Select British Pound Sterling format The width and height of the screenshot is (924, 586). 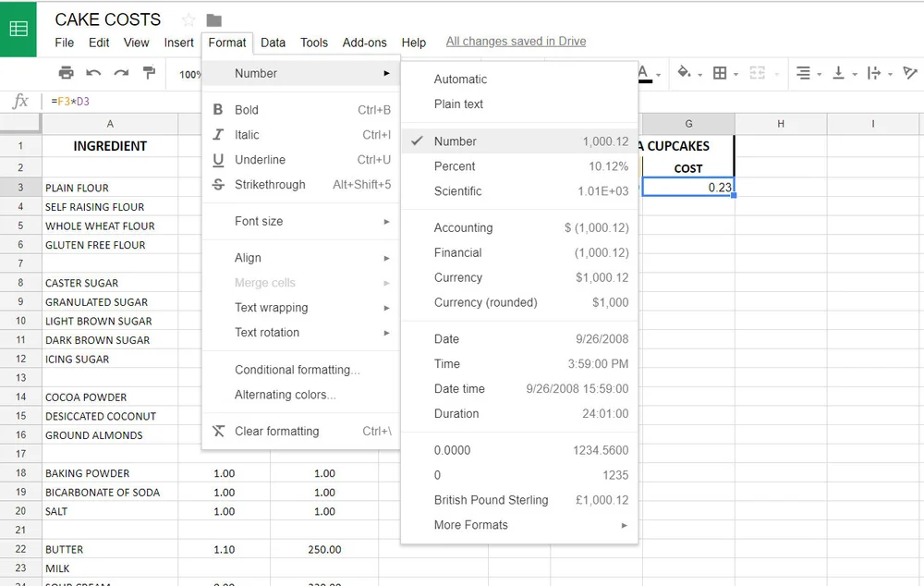pyautogui.click(x=519, y=500)
